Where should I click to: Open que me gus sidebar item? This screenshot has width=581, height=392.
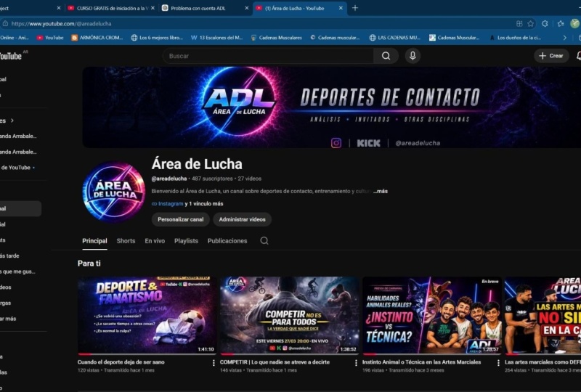pyautogui.click(x=17, y=271)
